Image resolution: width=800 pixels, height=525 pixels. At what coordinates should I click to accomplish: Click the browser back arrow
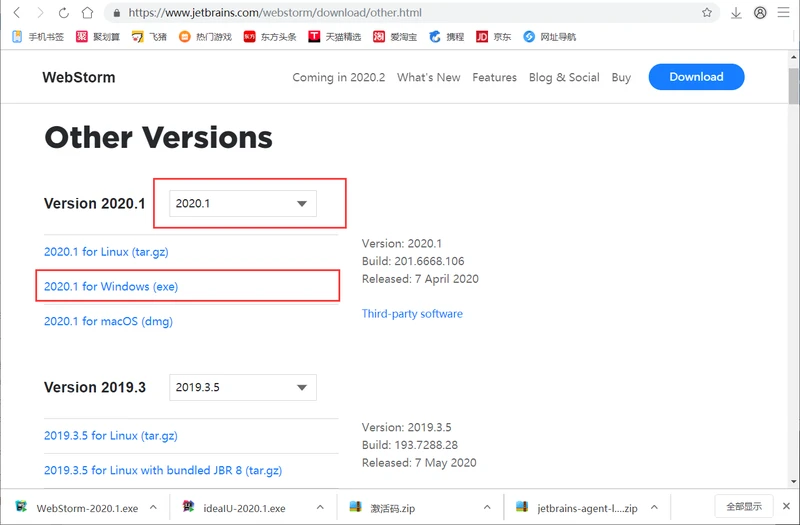[x=16, y=13]
